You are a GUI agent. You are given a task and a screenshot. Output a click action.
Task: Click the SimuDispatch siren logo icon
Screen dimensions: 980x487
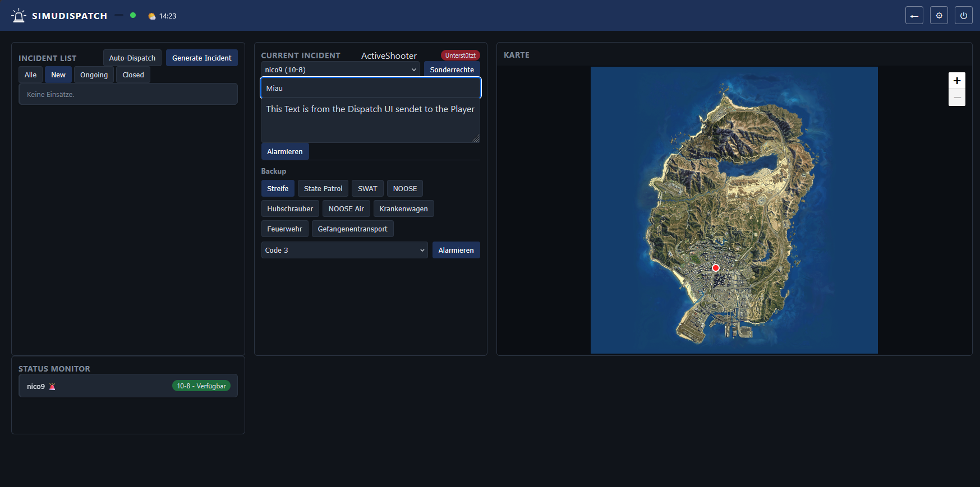[x=19, y=16]
